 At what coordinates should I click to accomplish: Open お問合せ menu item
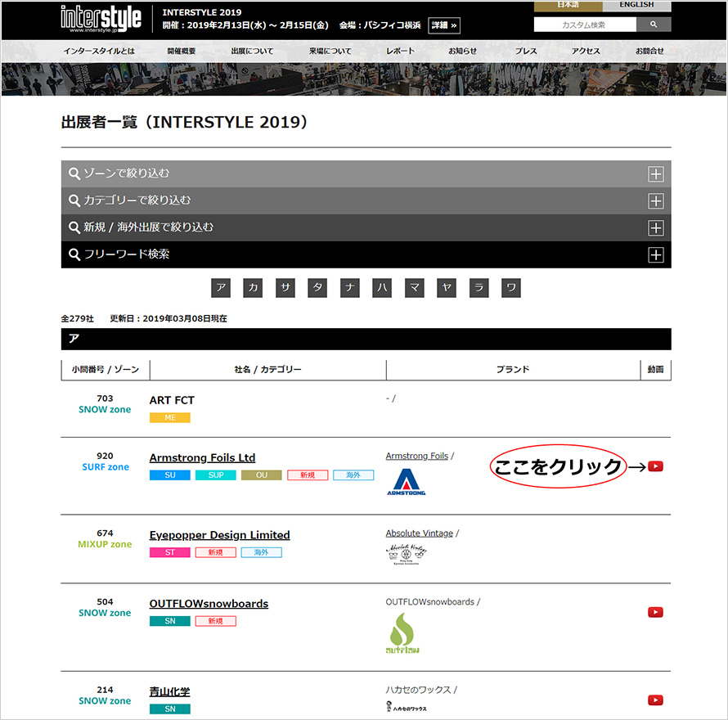pos(649,51)
